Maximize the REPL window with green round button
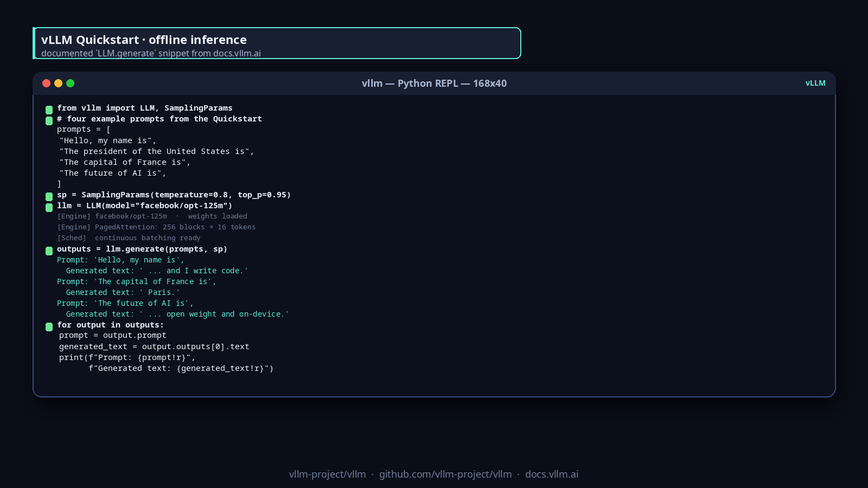The width and height of the screenshot is (868, 488). [71, 83]
